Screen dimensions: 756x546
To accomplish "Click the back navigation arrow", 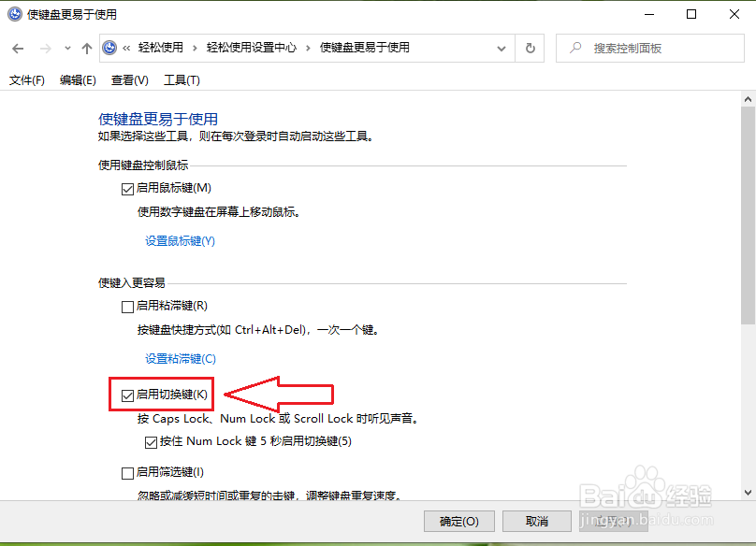I will pyautogui.click(x=18, y=48).
